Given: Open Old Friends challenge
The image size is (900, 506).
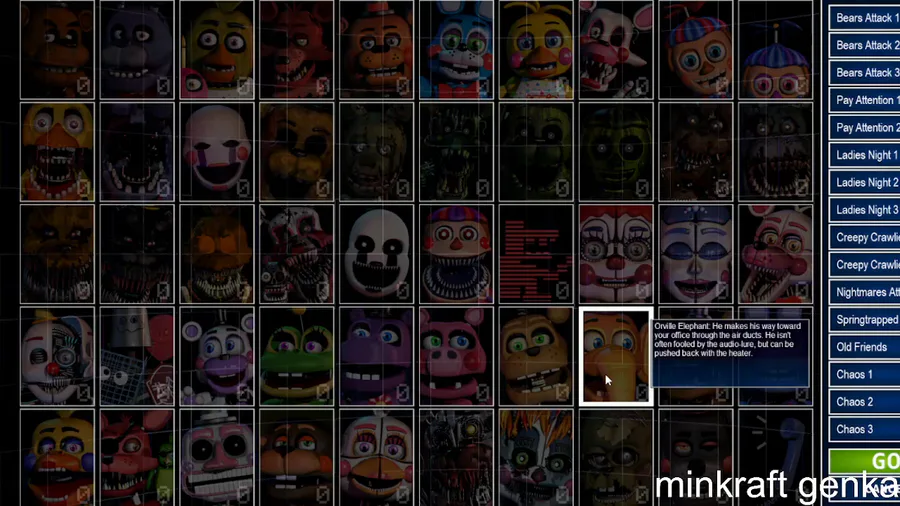Looking at the screenshot, I should (864, 347).
